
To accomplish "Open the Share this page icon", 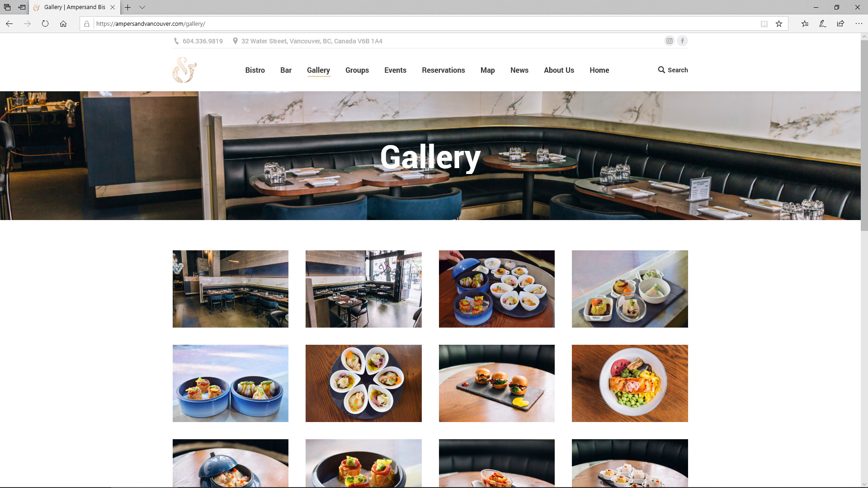I will [840, 23].
